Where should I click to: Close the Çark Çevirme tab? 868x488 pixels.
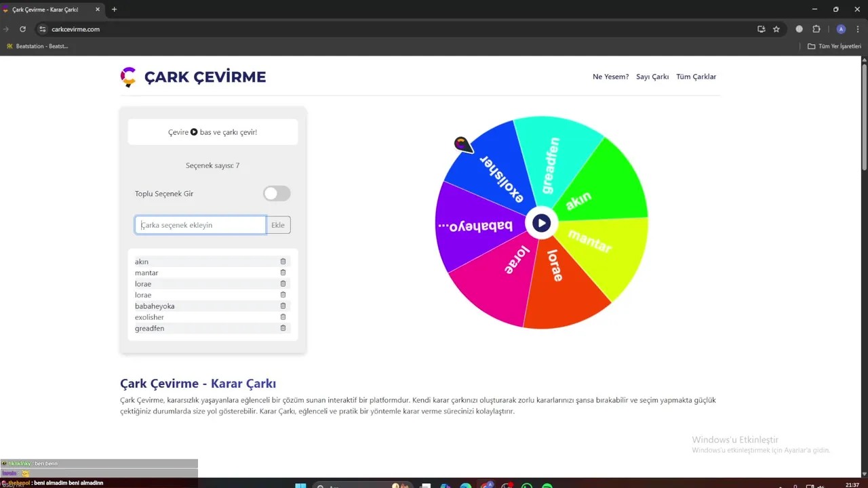(x=98, y=9)
